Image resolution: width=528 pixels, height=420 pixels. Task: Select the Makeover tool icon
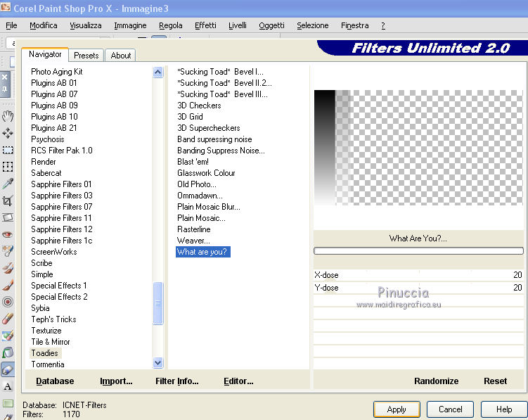[x=8, y=251]
